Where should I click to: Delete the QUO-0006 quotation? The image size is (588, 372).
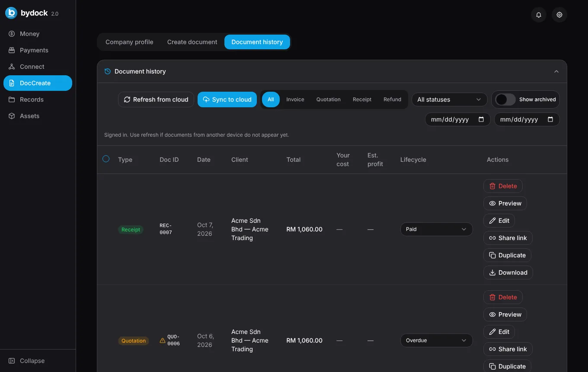click(503, 297)
